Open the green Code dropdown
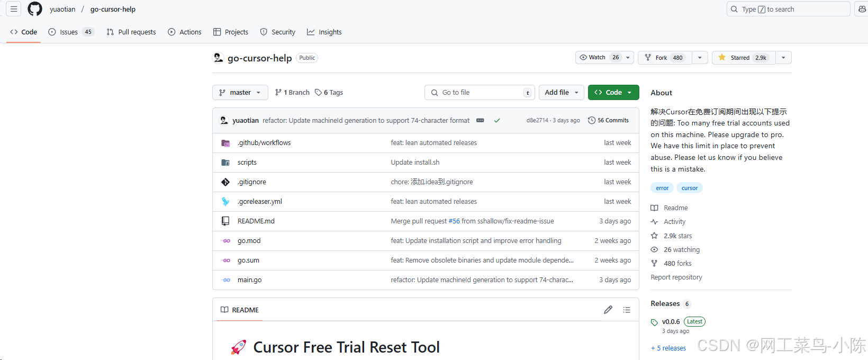The width and height of the screenshot is (868, 360). point(613,92)
